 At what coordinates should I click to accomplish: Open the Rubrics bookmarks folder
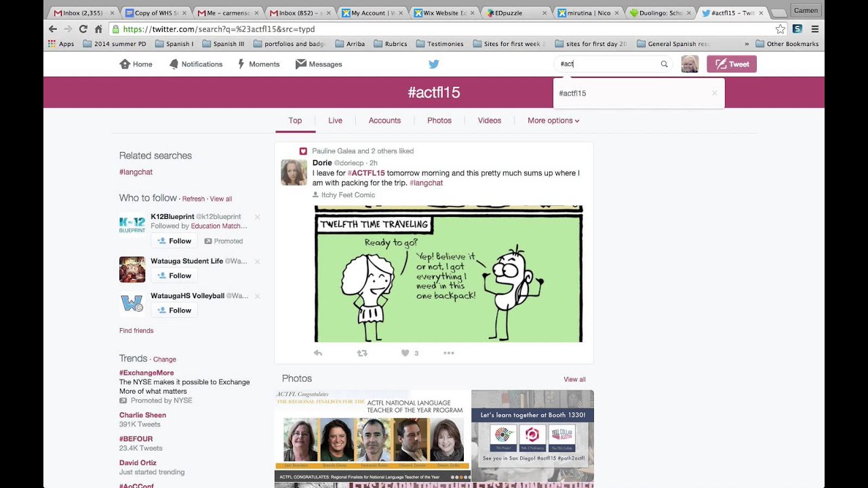(x=391, y=44)
